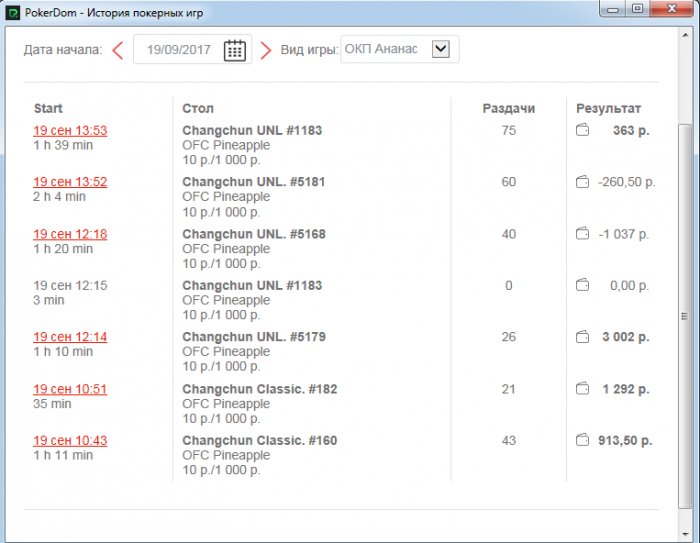Open session 19 сен 13:53 link
The height and width of the screenshot is (543, 700).
point(70,130)
